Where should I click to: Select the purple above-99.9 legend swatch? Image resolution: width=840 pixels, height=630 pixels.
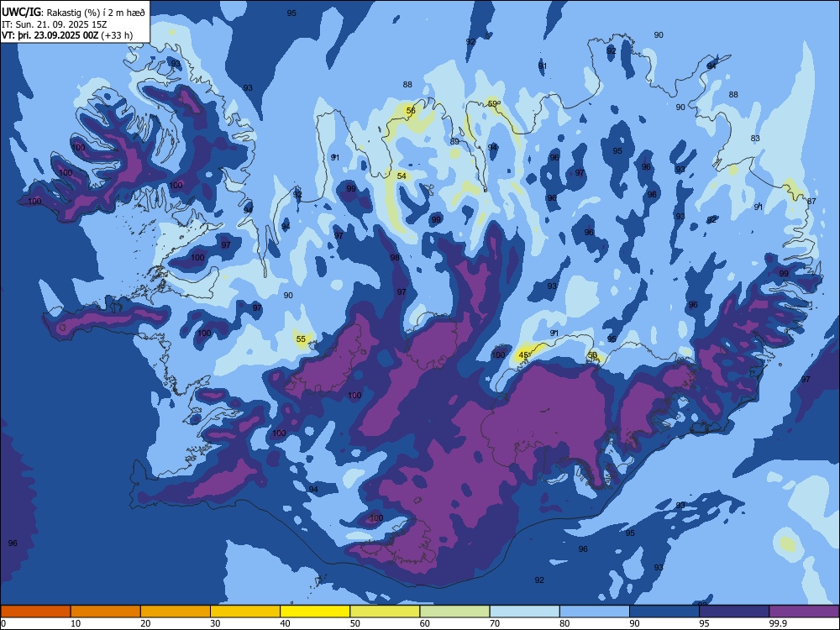[804, 612]
